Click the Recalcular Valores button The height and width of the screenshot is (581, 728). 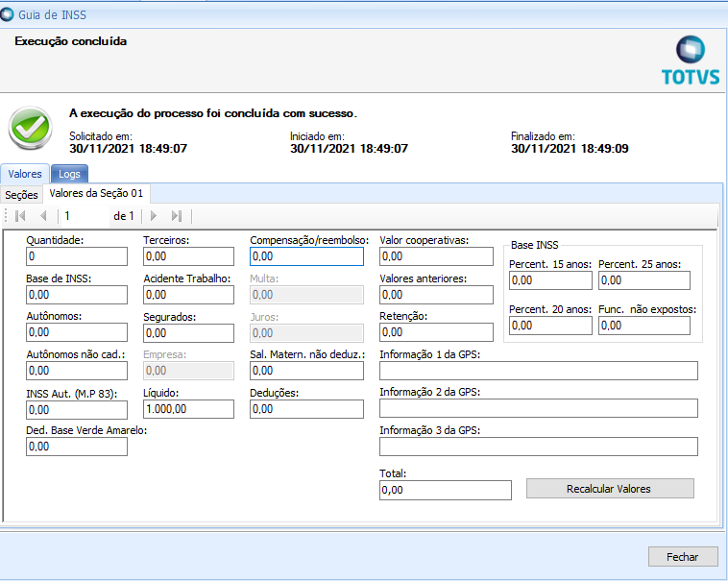point(610,489)
